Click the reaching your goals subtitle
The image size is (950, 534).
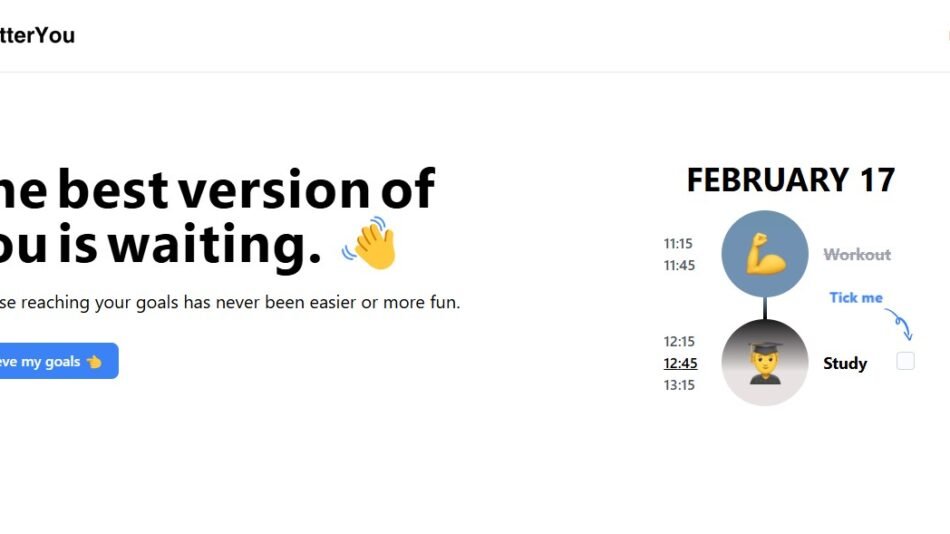tap(230, 302)
